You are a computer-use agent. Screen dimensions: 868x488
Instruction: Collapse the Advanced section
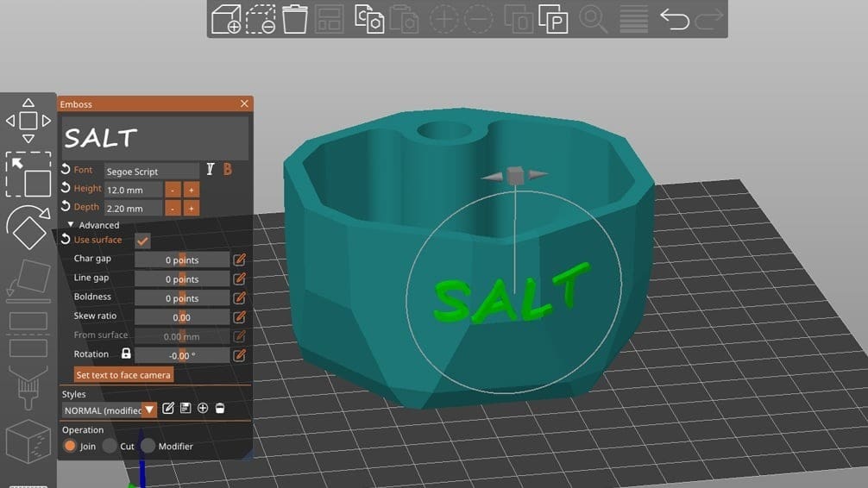[x=71, y=225]
